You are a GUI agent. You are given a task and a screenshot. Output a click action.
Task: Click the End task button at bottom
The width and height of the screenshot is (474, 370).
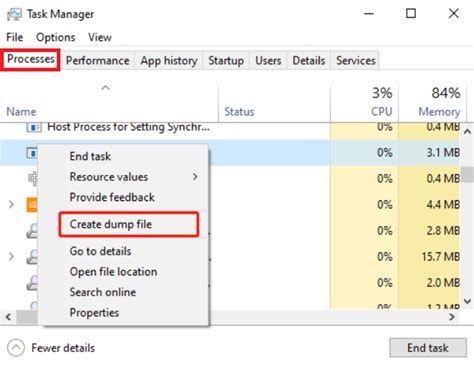coord(428,348)
